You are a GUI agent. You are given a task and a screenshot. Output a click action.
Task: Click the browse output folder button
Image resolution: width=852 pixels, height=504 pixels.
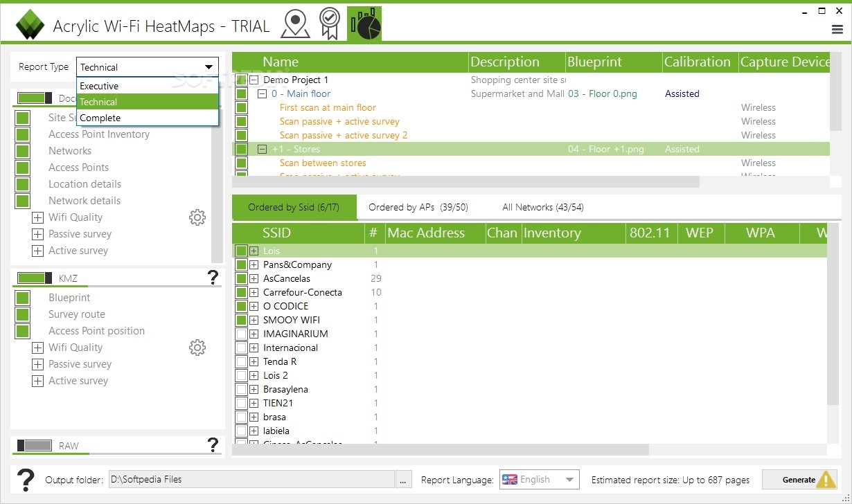404,479
